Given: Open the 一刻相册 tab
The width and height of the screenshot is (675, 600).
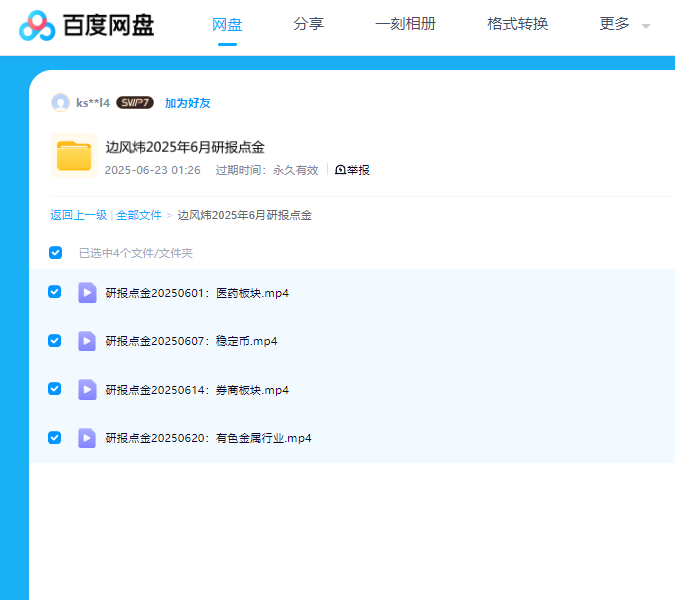Looking at the screenshot, I should coord(405,25).
